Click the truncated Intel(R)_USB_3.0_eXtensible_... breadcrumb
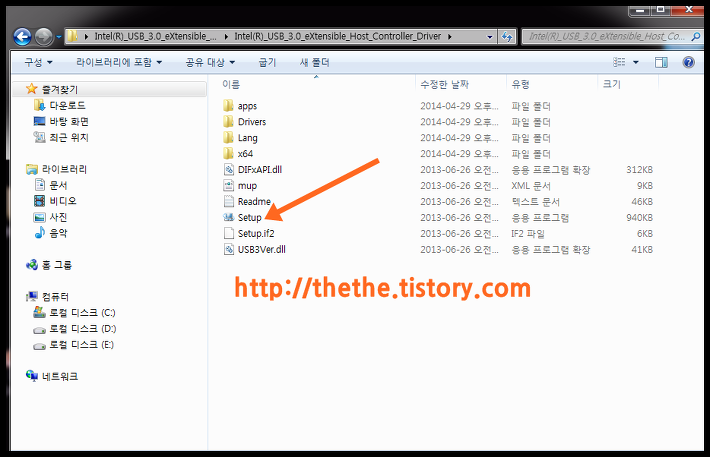 [155, 36]
